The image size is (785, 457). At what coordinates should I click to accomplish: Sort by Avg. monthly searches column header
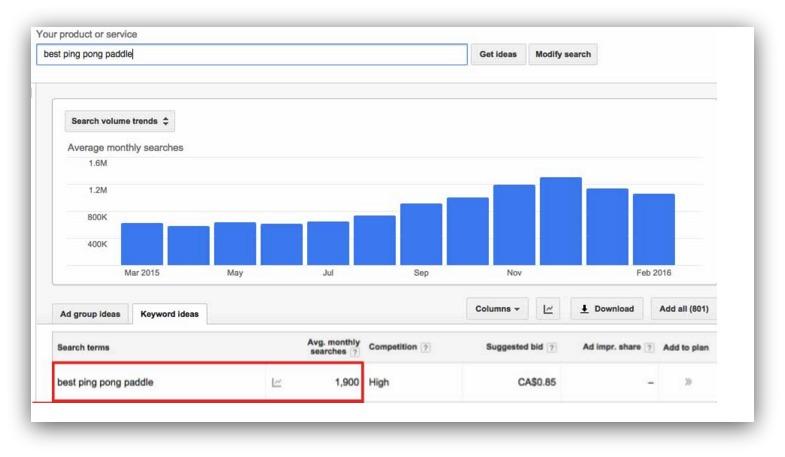[333, 346]
